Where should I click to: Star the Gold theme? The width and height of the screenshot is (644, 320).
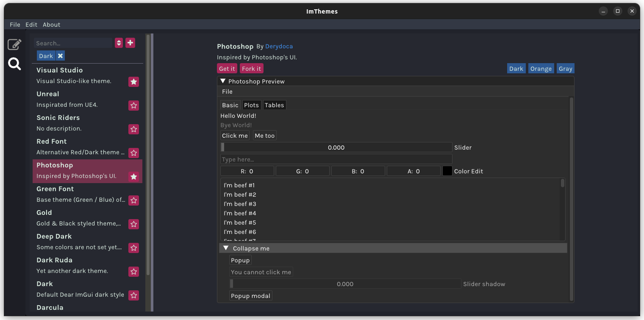click(x=134, y=224)
